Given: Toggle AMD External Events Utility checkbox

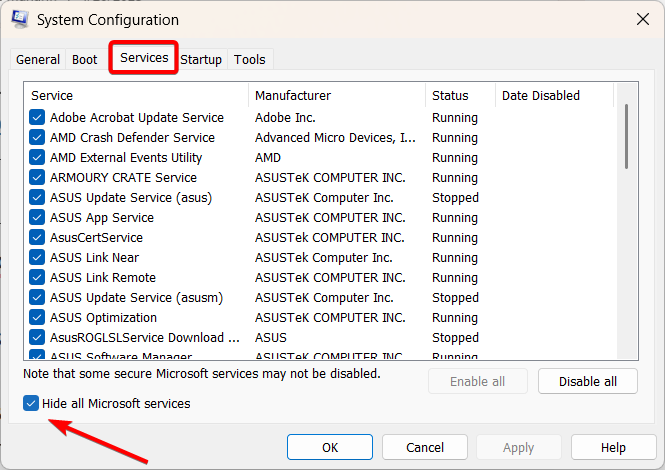Looking at the screenshot, I should 37,157.
